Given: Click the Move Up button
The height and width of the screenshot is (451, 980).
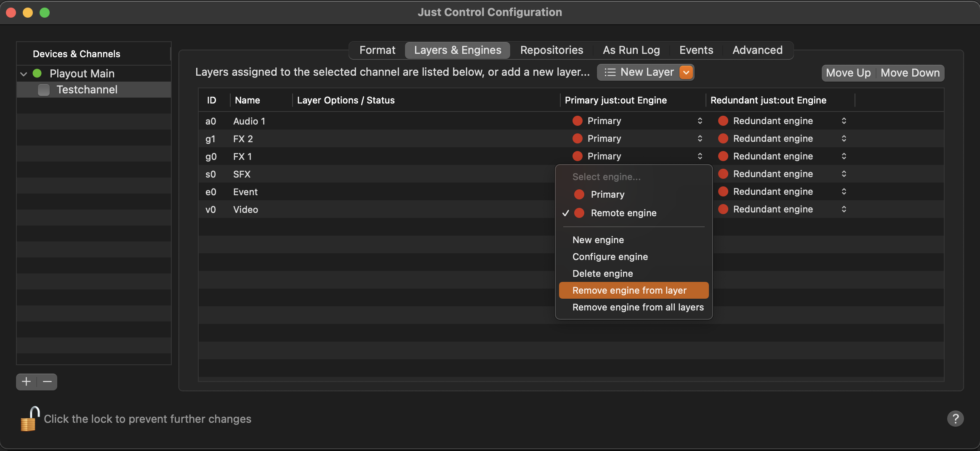Looking at the screenshot, I should click(x=848, y=73).
